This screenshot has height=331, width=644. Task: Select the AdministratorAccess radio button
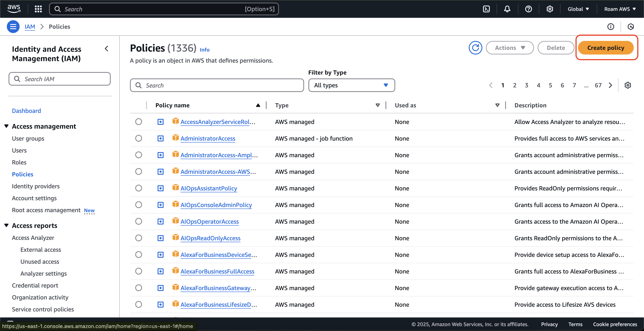pos(138,138)
